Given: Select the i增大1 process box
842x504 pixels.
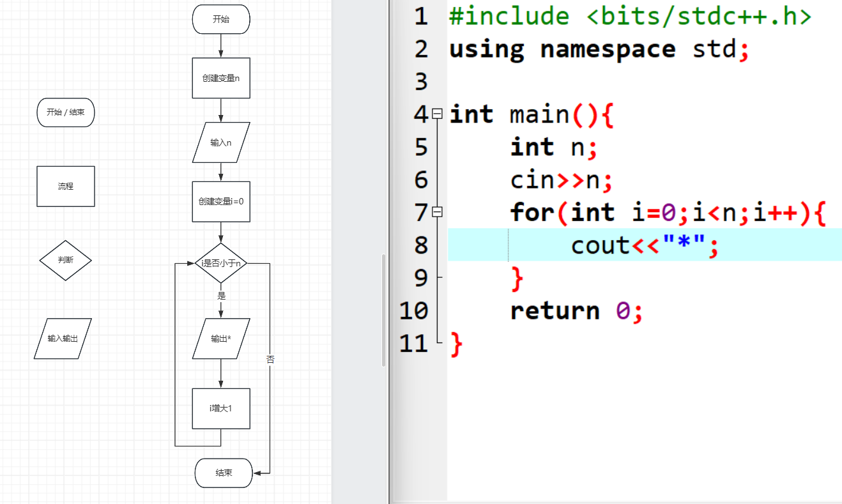Looking at the screenshot, I should pos(221,408).
